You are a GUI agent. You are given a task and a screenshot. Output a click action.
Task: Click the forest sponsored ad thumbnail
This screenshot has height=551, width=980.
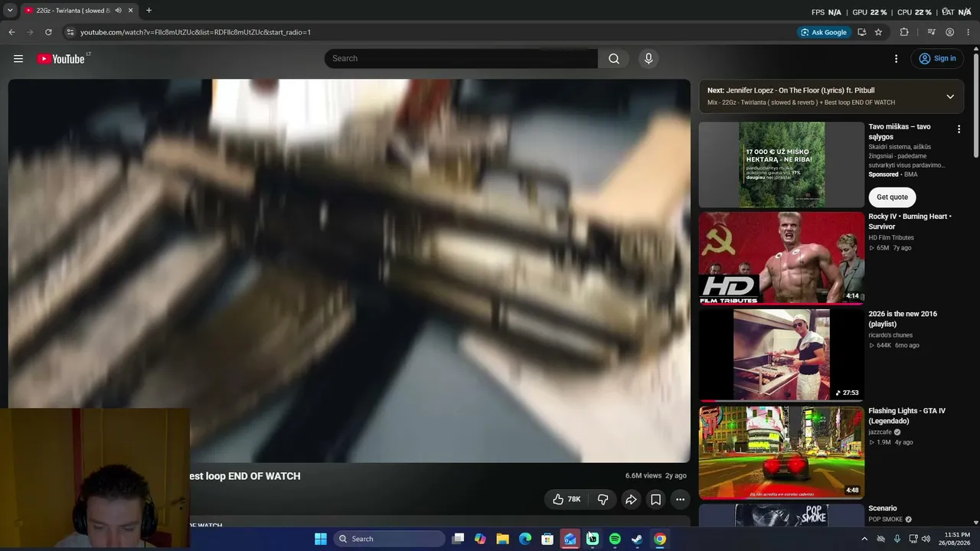click(x=781, y=165)
